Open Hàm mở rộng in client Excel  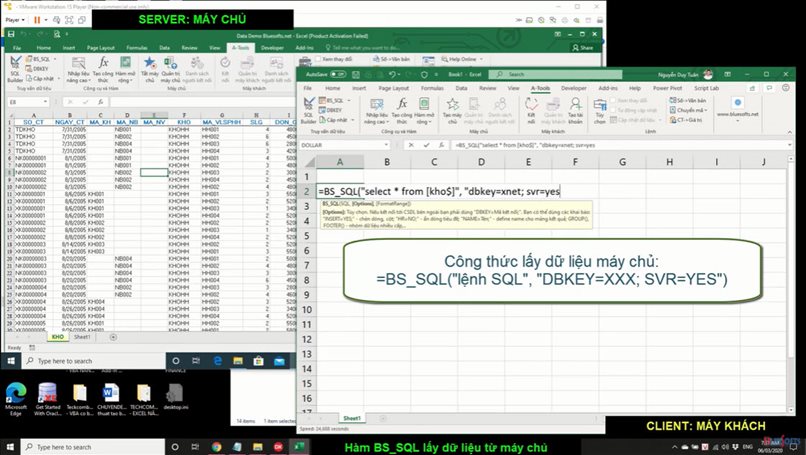point(424,111)
